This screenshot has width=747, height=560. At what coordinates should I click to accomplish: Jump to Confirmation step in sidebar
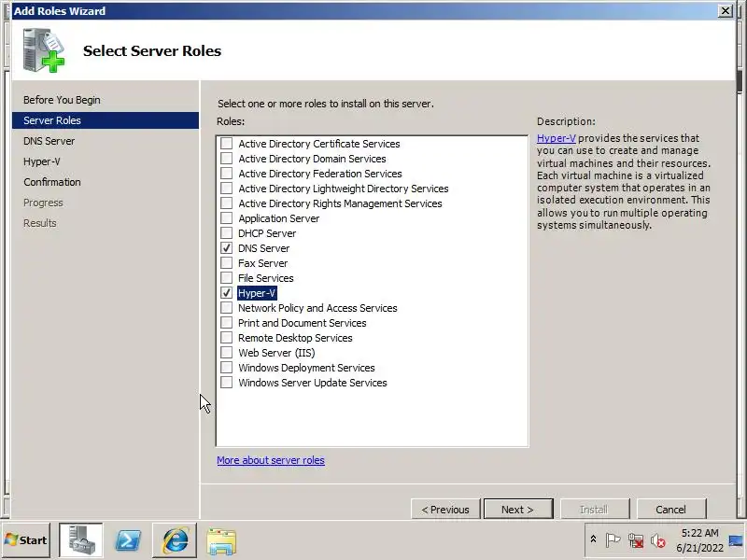point(52,182)
